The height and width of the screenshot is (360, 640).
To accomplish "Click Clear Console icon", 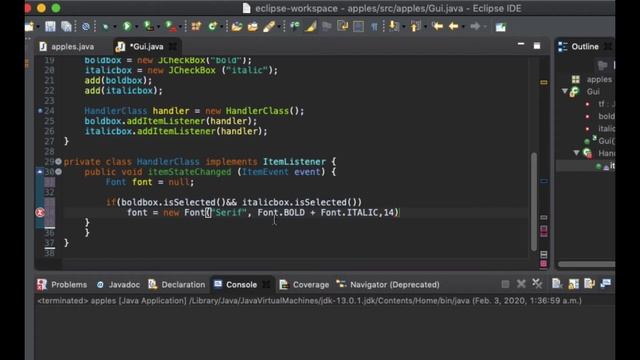I will pyautogui.click(x=557, y=284).
